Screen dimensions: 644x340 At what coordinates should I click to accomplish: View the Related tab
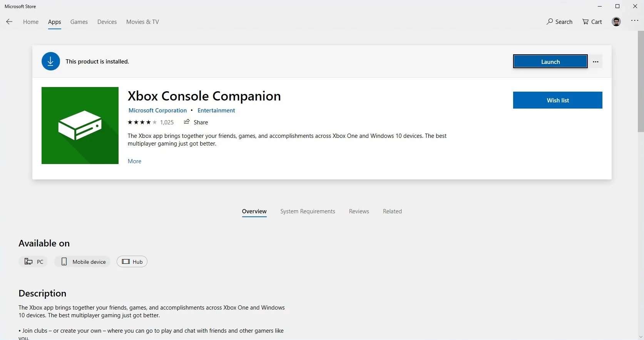392,211
